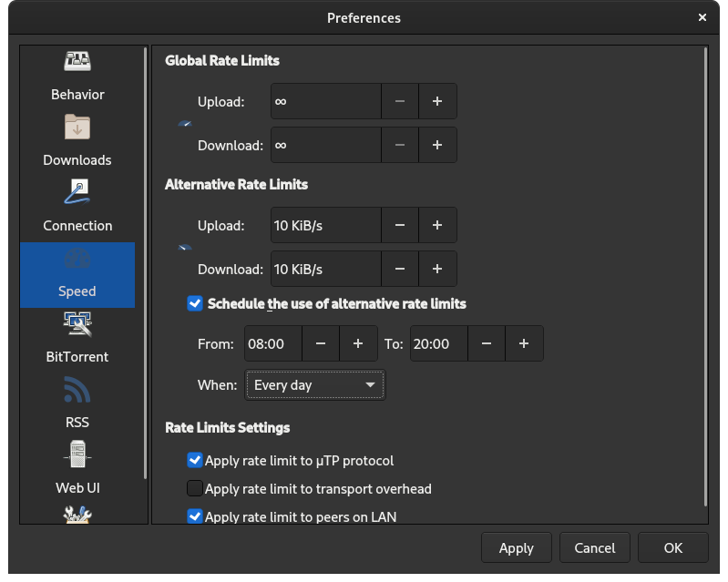Increase global upload limit with plus
The image size is (728, 582).
(x=437, y=101)
